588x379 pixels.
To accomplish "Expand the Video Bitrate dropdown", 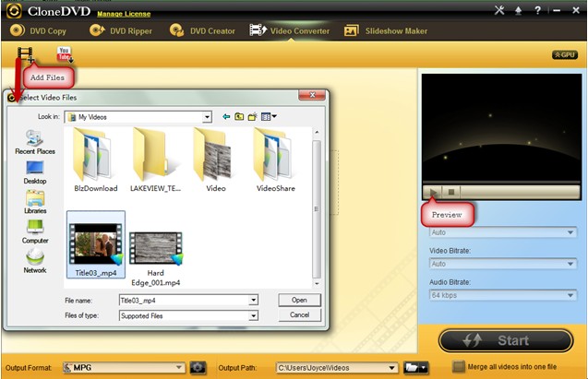I will 570,264.
